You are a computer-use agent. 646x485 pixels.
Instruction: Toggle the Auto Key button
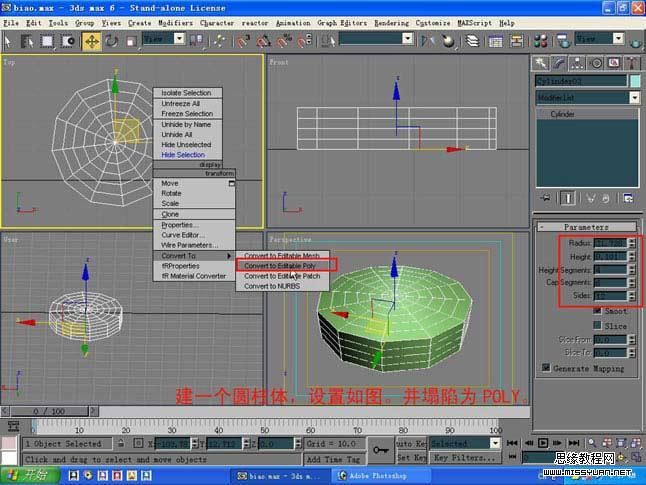click(x=411, y=443)
